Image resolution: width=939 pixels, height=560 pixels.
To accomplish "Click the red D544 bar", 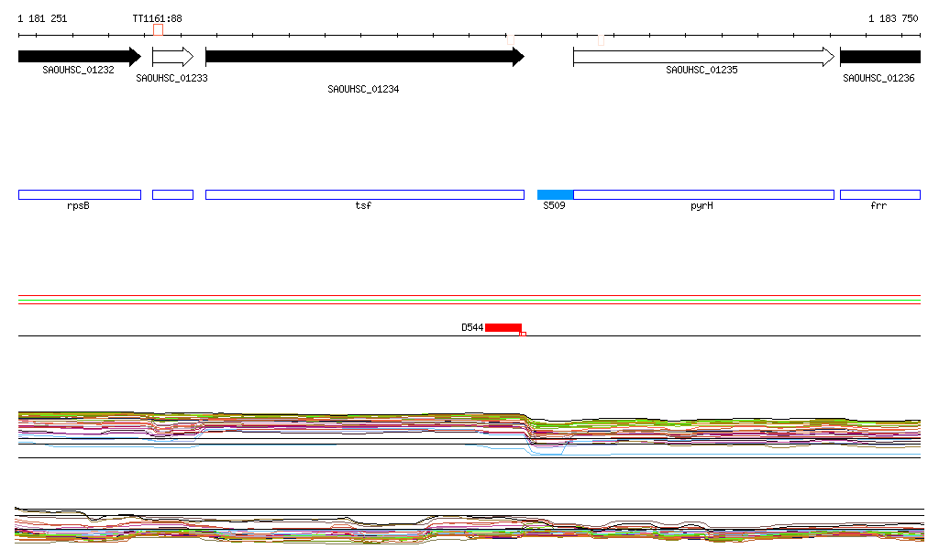I will coord(503,327).
